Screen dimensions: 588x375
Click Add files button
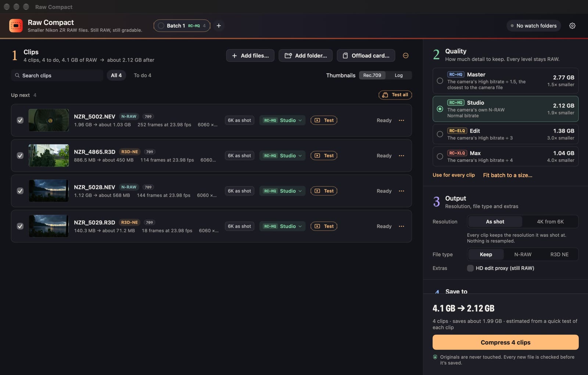250,56
